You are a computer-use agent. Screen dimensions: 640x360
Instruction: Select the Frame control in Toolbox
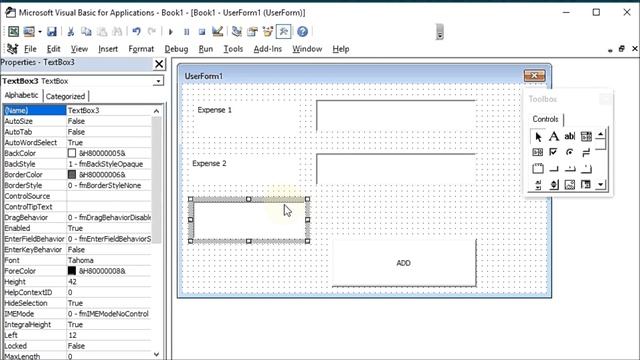tap(538, 168)
